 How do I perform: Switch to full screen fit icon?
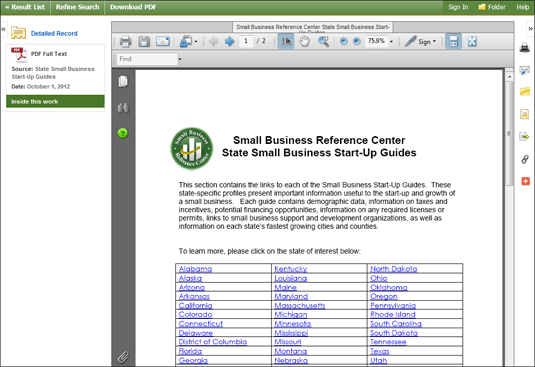pos(472,41)
